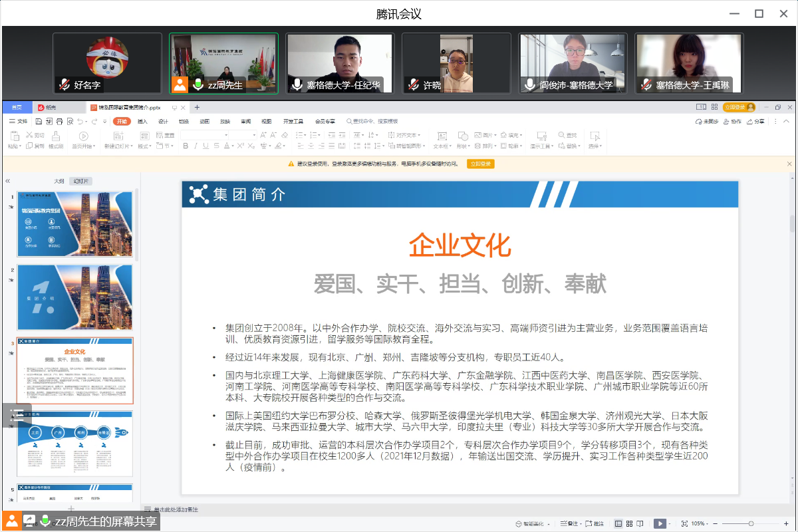Click the zoom in plus icon

pyautogui.click(x=786, y=524)
